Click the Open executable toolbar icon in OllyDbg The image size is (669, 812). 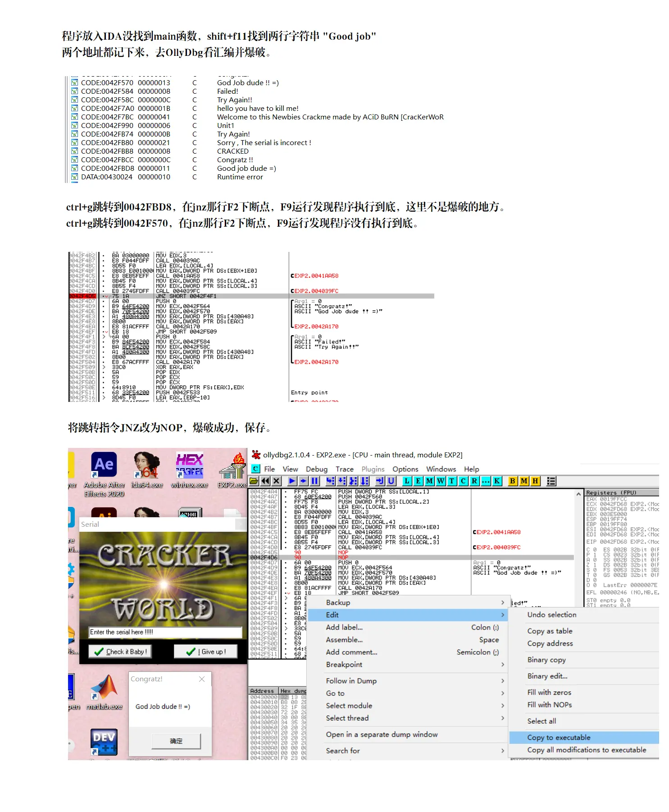point(254,481)
